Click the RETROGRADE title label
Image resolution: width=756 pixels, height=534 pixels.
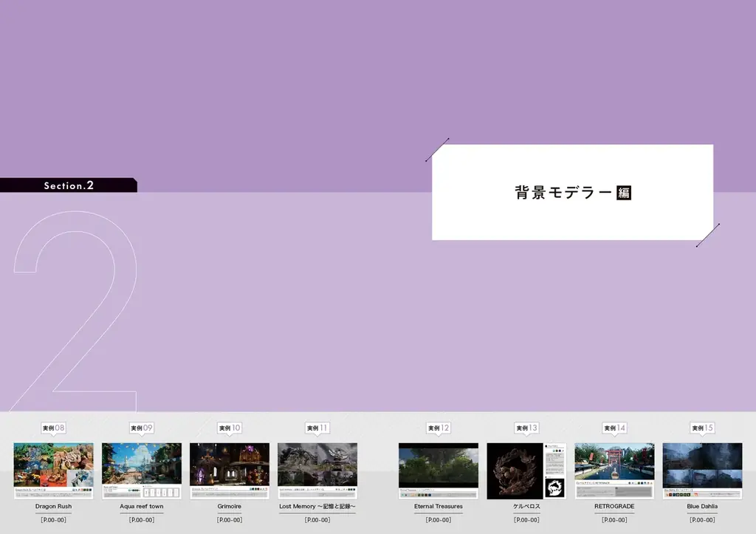(614, 507)
